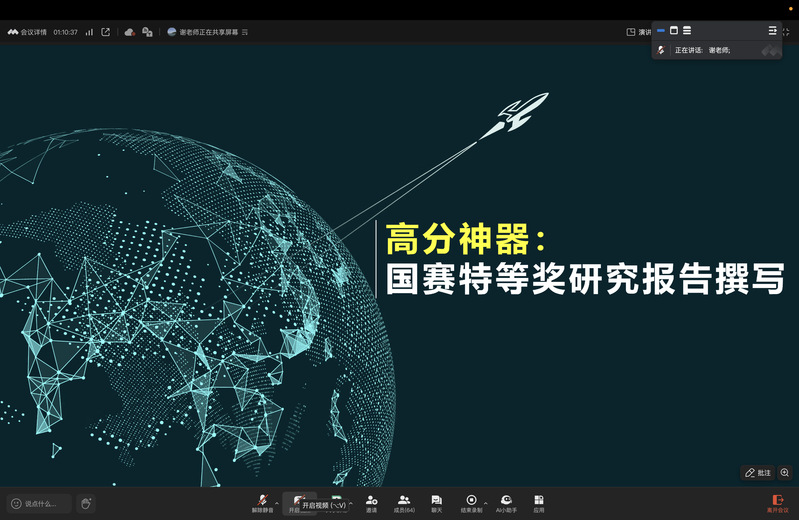
Task: Open the 聊天 chat panel
Action: [436, 502]
